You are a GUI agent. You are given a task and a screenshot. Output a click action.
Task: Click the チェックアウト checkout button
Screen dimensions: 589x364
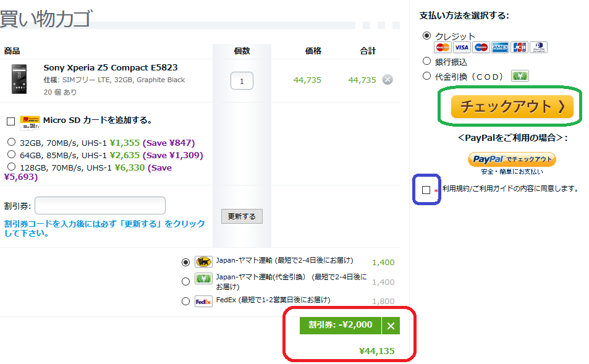(512, 107)
